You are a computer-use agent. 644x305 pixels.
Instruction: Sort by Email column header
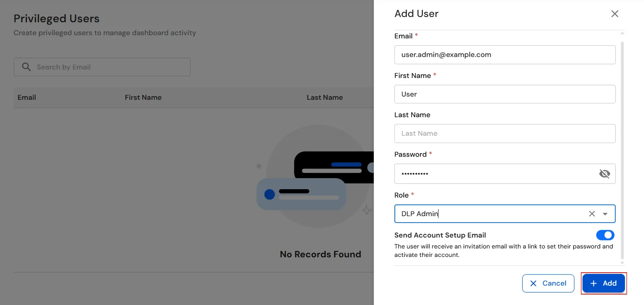[x=27, y=97]
